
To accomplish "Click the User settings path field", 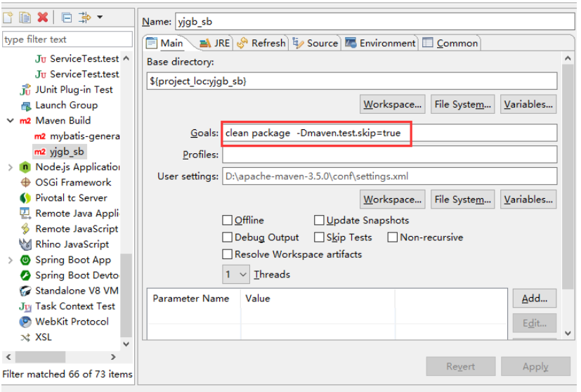I will (x=389, y=176).
